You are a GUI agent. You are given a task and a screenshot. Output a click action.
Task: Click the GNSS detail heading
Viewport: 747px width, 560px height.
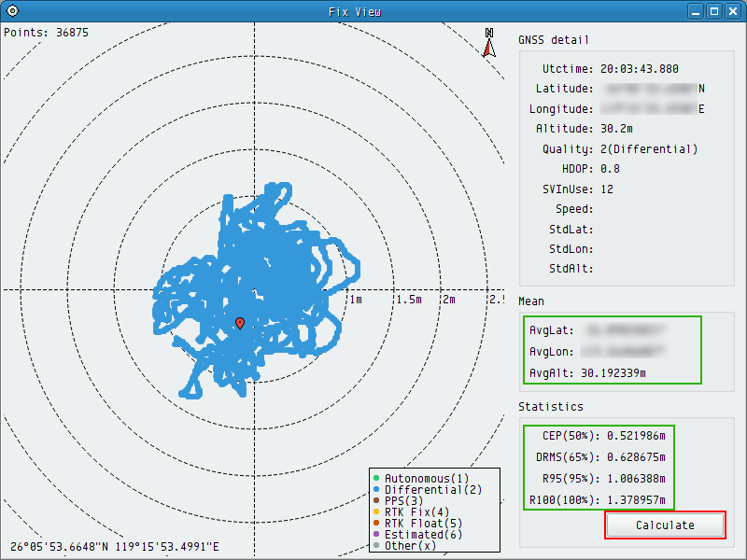(554, 40)
